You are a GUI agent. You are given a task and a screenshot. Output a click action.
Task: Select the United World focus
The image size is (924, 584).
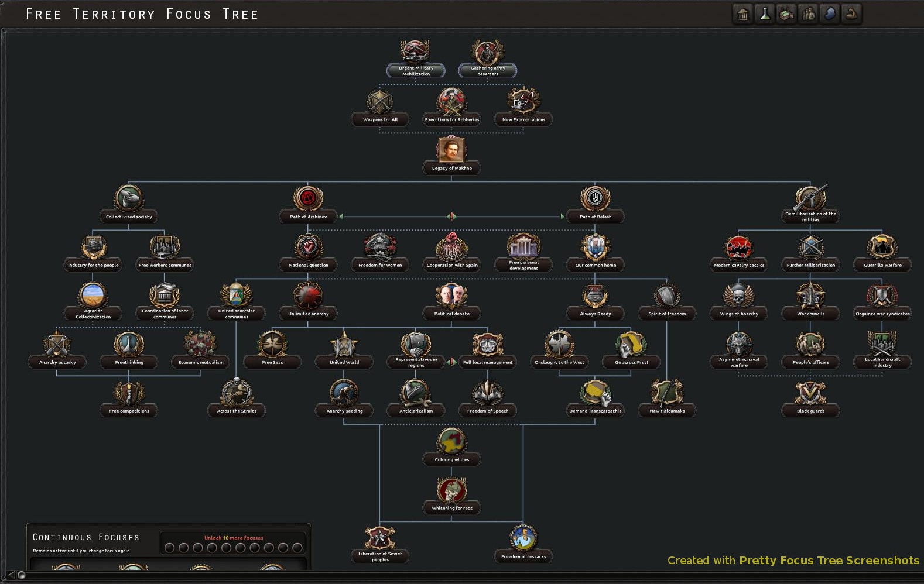344,350
